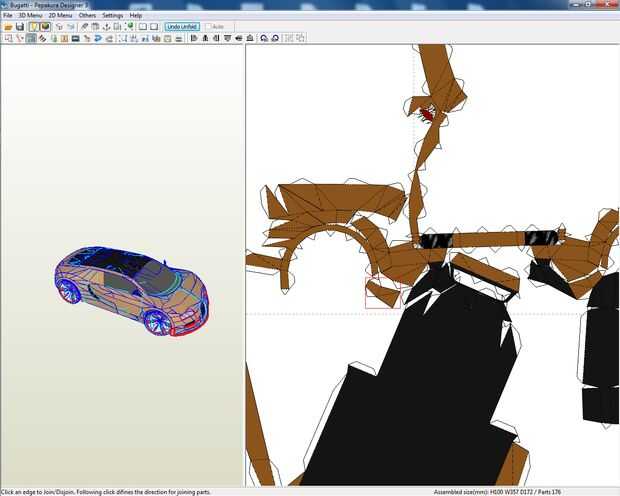Click the align right icon

click(x=216, y=38)
